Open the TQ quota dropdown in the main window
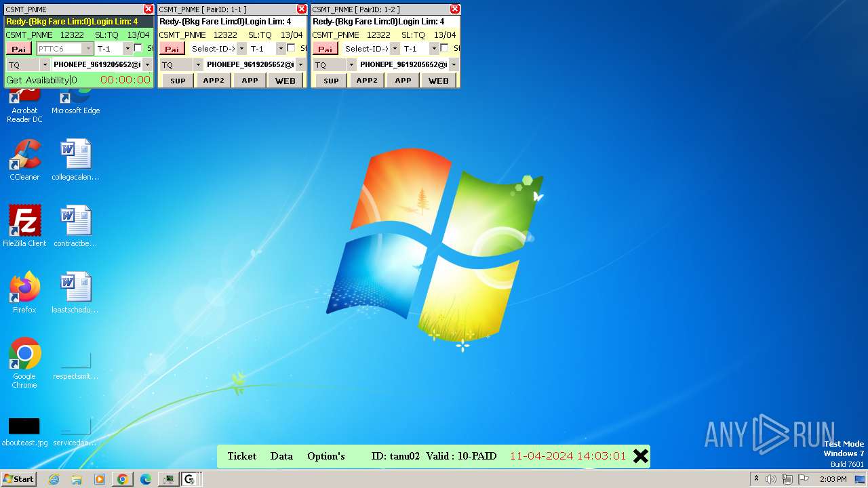Viewport: 868px width, 488px height. (x=45, y=65)
